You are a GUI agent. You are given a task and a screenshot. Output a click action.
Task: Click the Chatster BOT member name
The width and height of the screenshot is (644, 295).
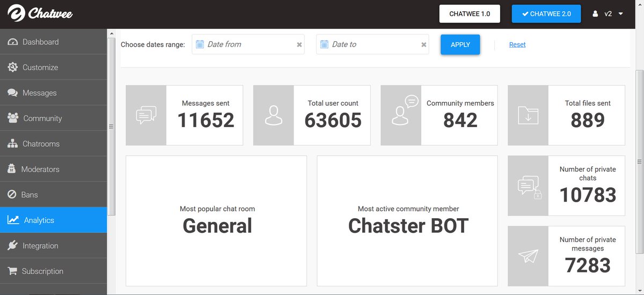coord(408,225)
